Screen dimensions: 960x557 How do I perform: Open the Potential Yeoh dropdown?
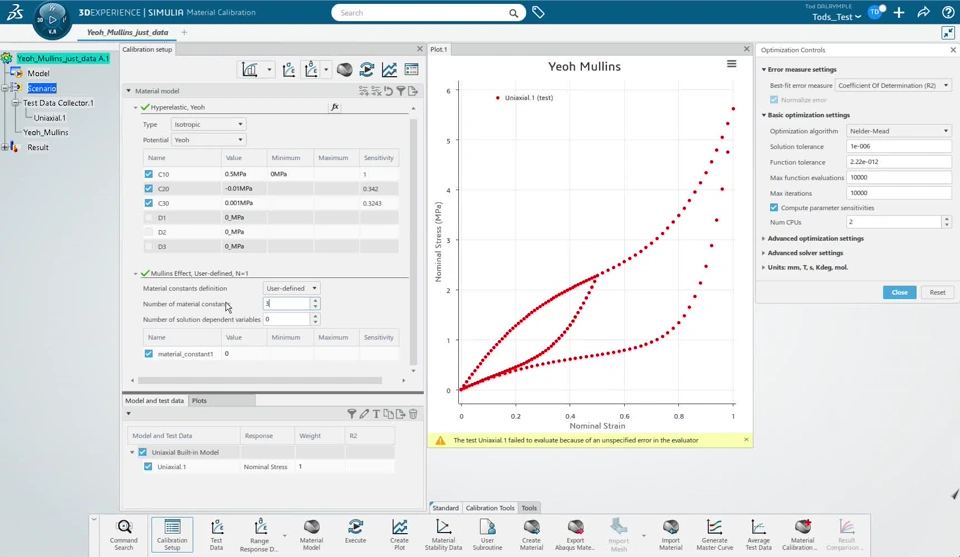208,140
